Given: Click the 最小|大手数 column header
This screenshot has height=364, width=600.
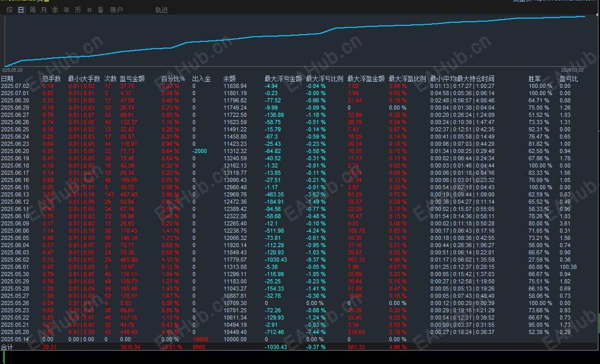Looking at the screenshot, I should (x=84, y=79).
